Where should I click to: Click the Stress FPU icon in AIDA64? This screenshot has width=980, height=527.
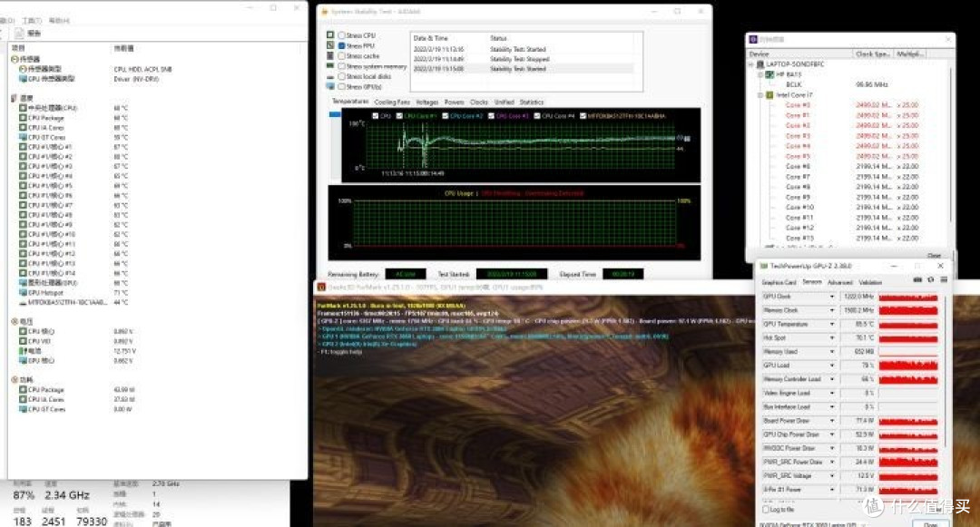(330, 45)
